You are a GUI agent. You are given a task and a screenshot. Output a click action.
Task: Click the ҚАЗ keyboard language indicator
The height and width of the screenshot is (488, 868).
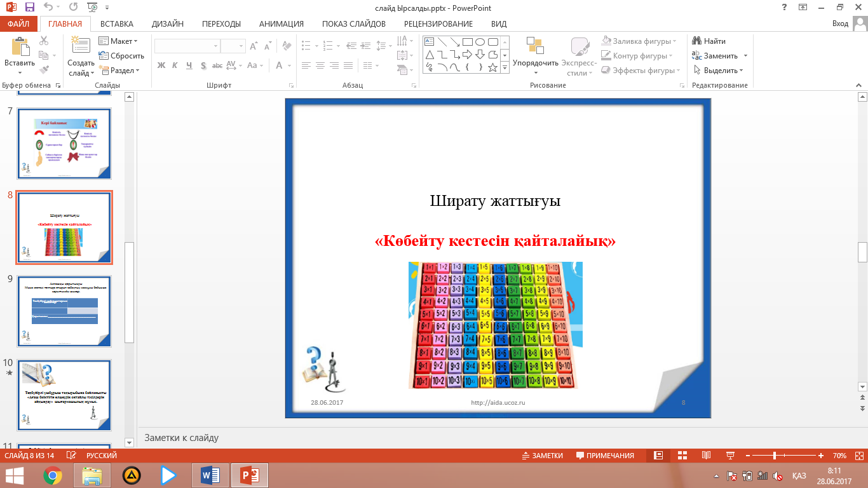pyautogui.click(x=799, y=476)
